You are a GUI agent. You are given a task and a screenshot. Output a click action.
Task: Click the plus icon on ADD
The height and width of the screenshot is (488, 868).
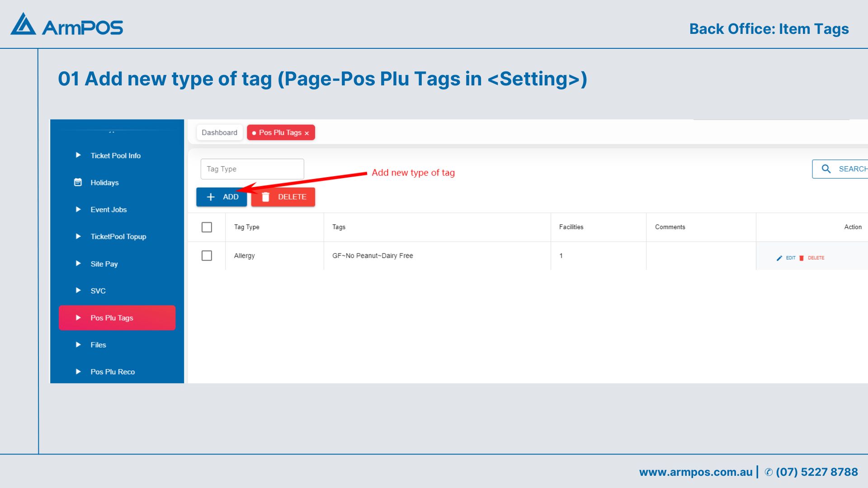(x=211, y=197)
